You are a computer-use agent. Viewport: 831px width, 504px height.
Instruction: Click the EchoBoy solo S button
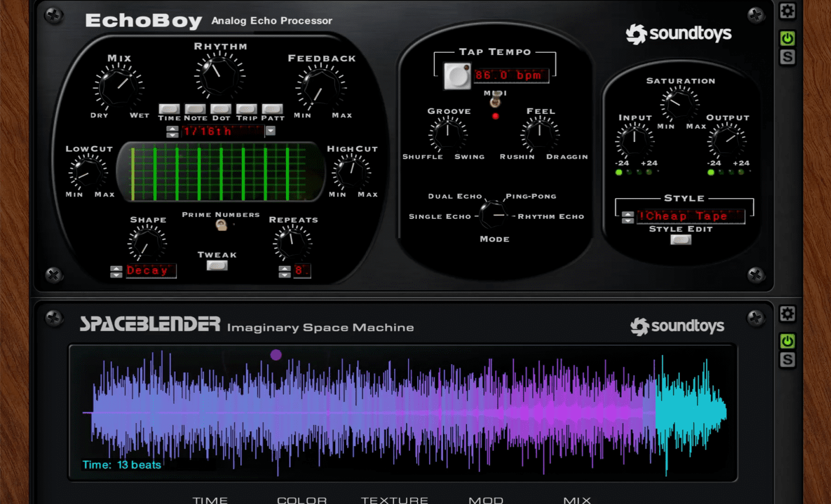(787, 57)
